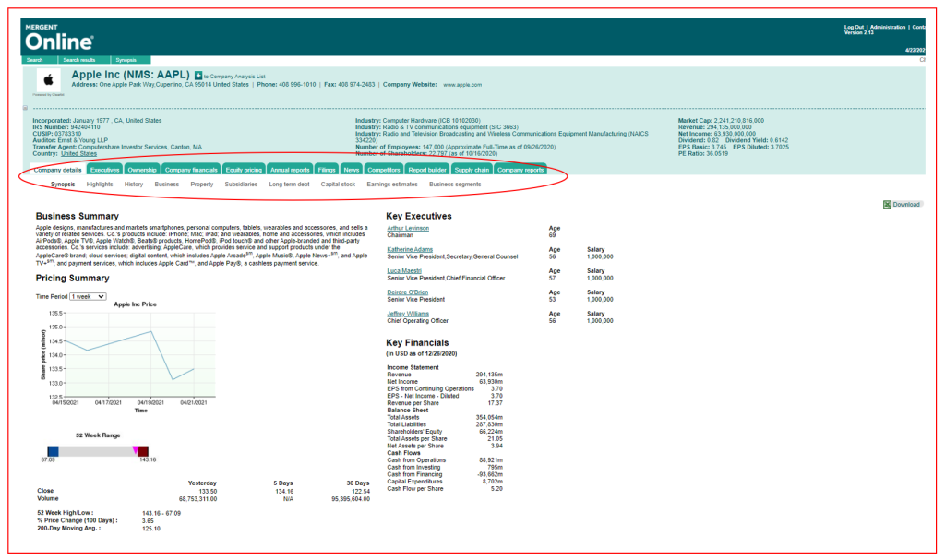Click the Download button label
The width and height of the screenshot is (945, 560).
[906, 205]
